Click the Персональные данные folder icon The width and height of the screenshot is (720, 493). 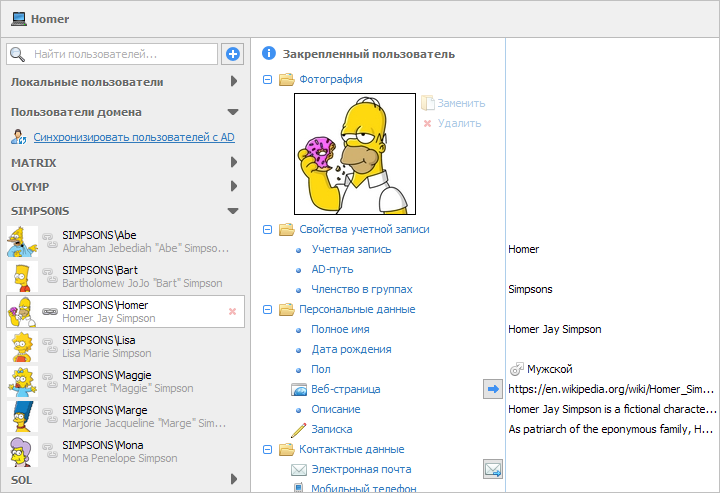pos(287,309)
